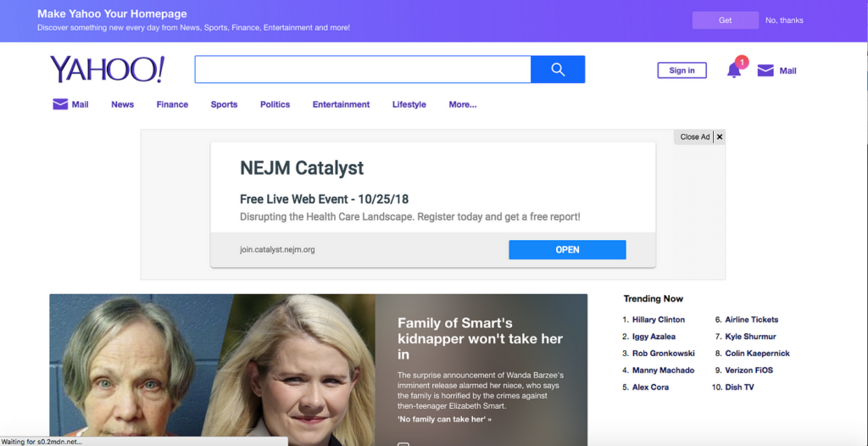Select trending topic Verizon FiOS

pyautogui.click(x=749, y=370)
